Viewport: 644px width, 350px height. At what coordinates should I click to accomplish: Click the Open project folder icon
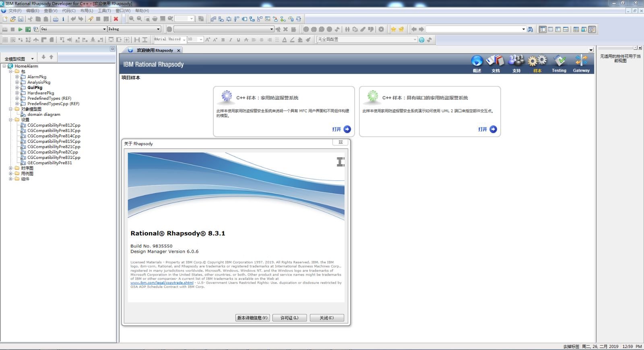pos(13,19)
